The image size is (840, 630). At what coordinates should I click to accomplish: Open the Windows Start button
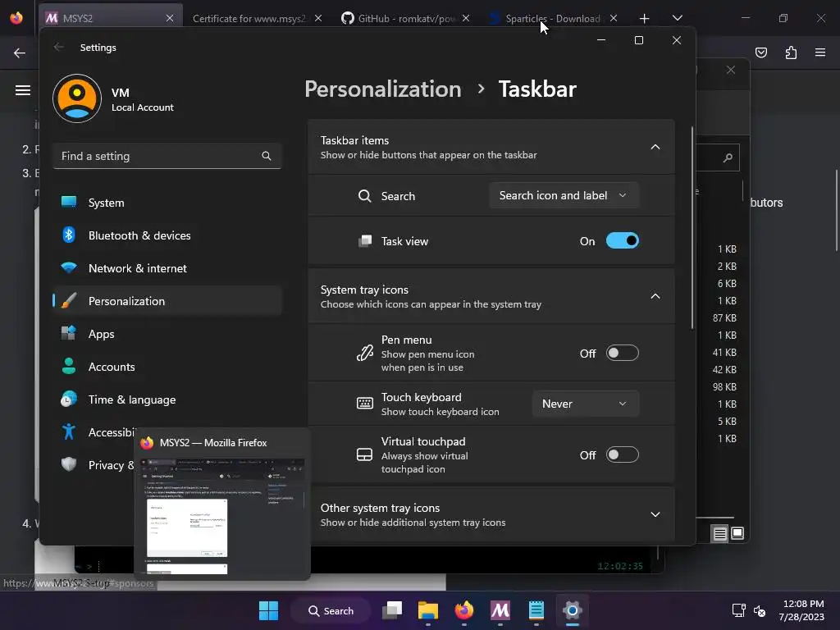tap(268, 610)
